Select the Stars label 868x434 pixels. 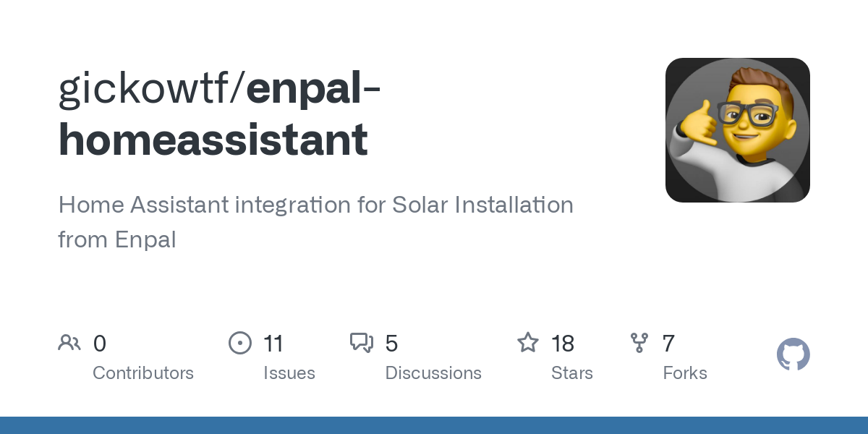572,373
